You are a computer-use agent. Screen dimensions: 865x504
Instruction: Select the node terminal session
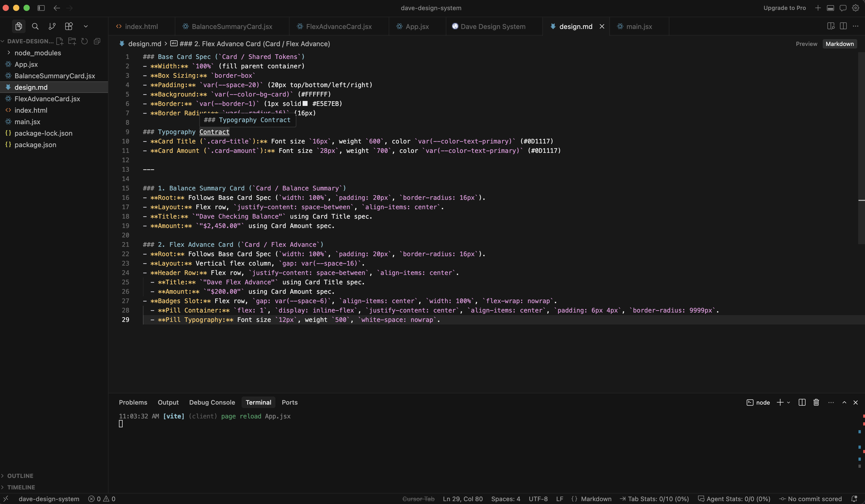758,402
